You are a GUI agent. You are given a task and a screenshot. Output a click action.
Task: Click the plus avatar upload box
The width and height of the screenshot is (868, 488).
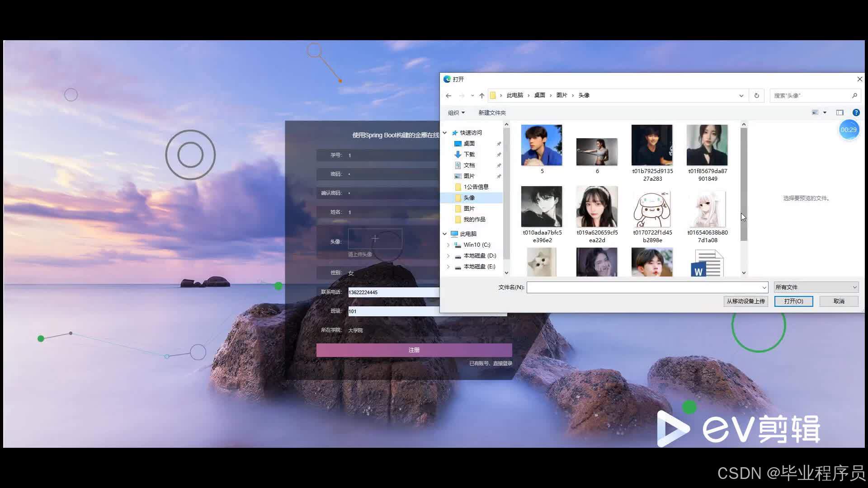[375, 239]
